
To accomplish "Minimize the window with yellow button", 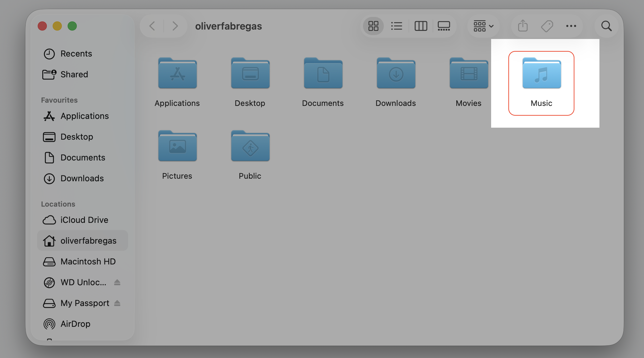I will point(57,26).
